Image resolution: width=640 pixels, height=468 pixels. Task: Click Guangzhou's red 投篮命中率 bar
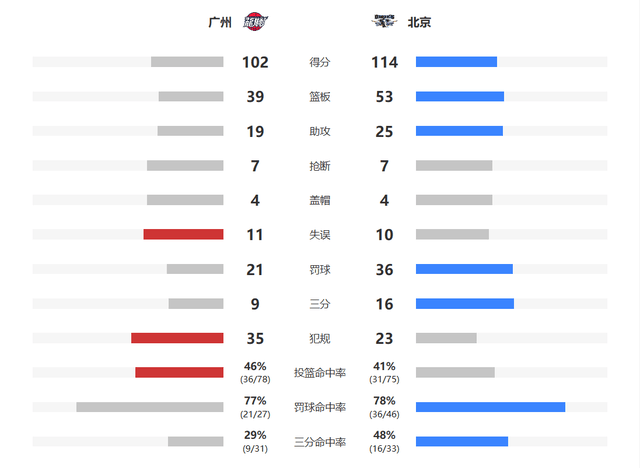tap(179, 372)
